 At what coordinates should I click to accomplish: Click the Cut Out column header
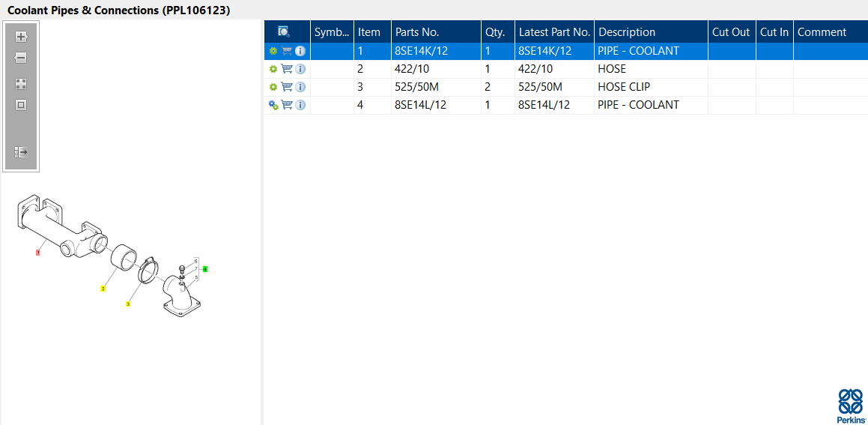point(732,32)
